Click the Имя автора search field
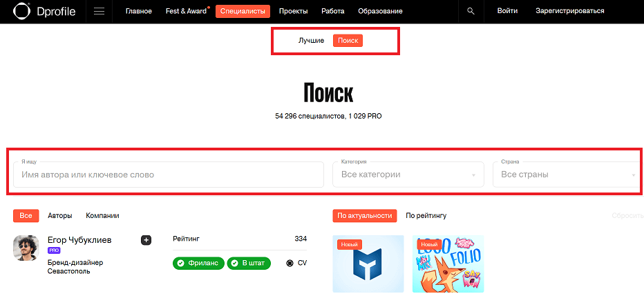The height and width of the screenshot is (296, 644). 169,175
